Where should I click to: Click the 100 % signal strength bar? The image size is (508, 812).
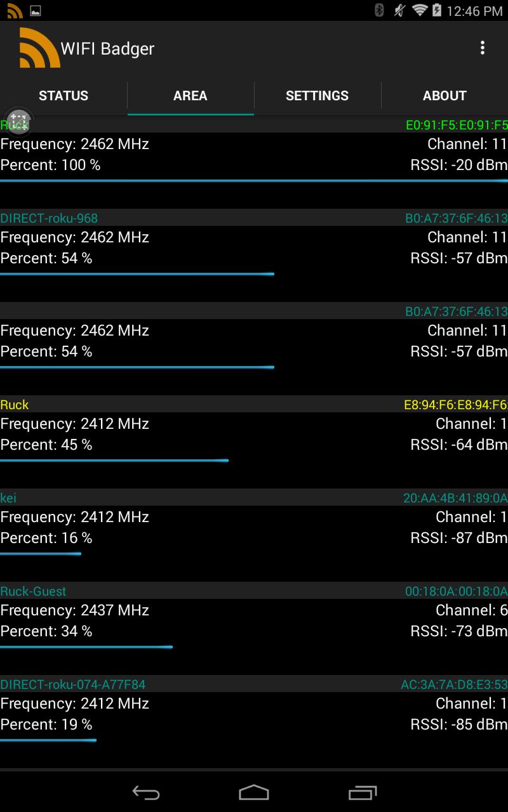(x=254, y=181)
